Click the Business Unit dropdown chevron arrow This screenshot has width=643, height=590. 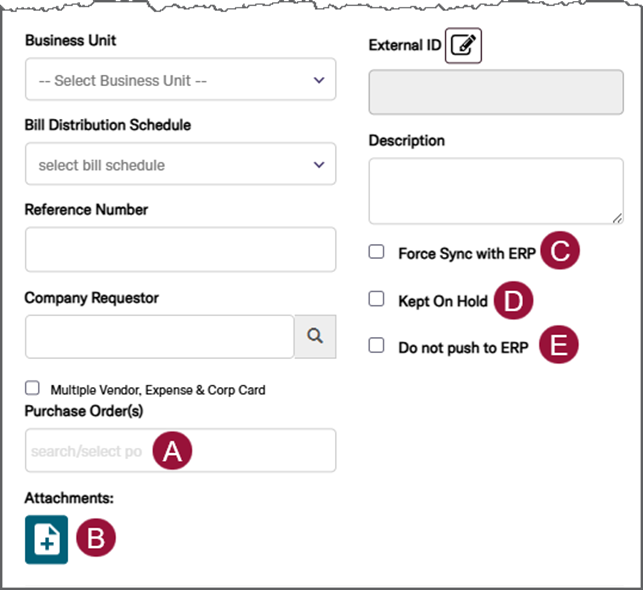pos(319,80)
